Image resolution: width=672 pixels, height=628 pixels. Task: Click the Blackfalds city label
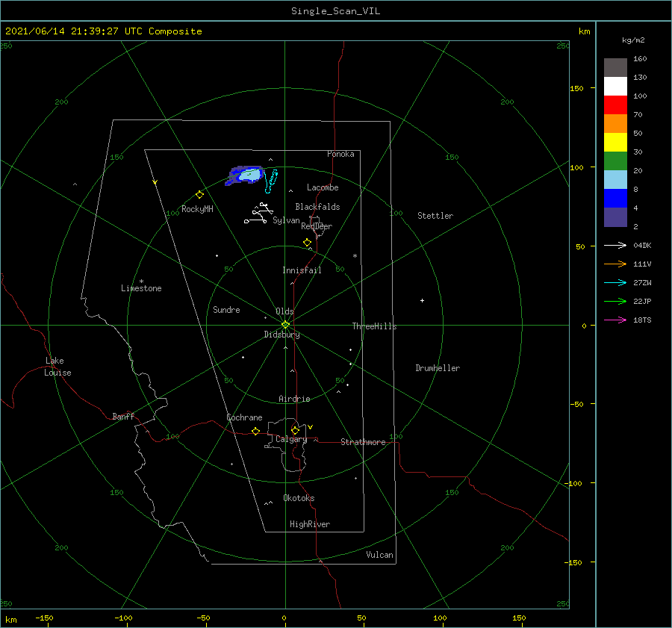coord(317,207)
